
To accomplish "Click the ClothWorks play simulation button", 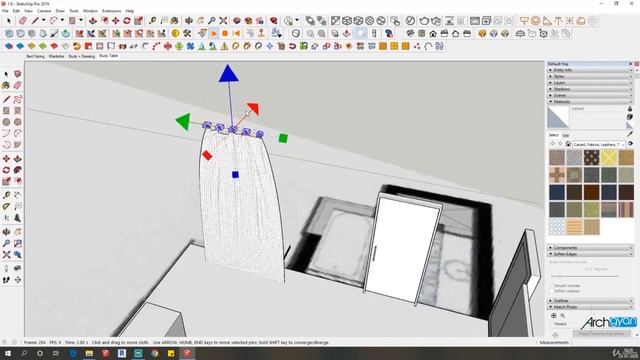I will coord(213,34).
